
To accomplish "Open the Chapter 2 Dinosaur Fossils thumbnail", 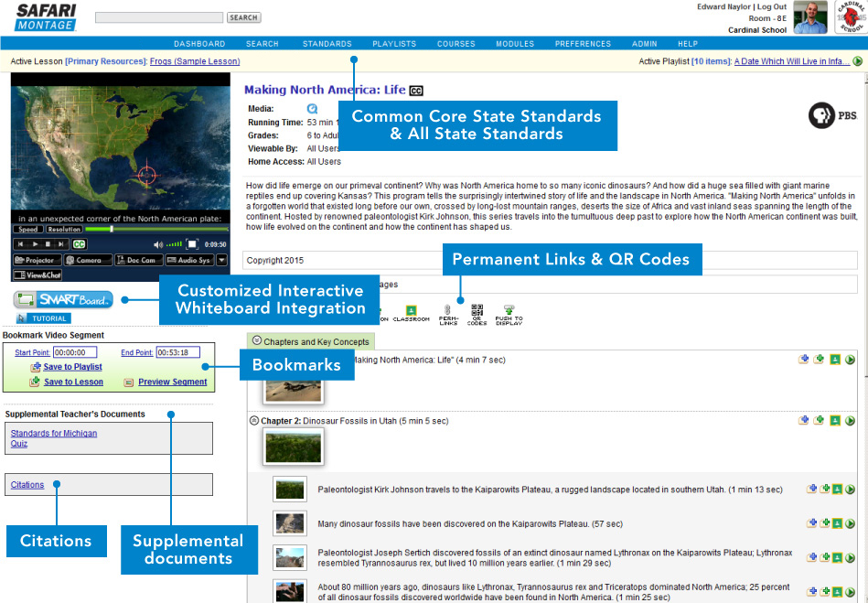I will pyautogui.click(x=293, y=447).
